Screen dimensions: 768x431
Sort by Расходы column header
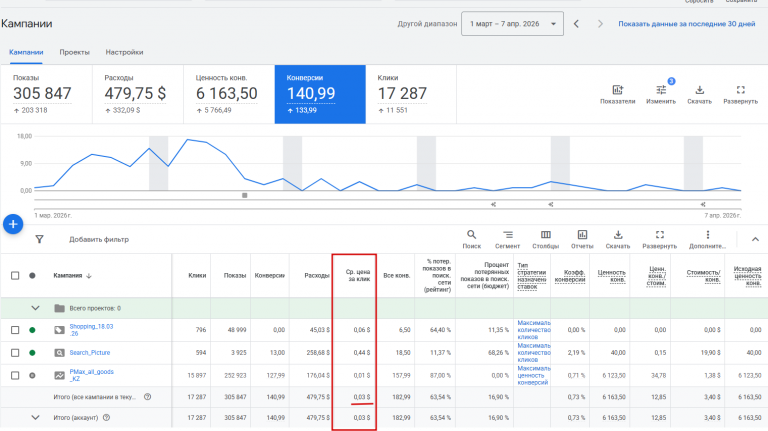[316, 276]
